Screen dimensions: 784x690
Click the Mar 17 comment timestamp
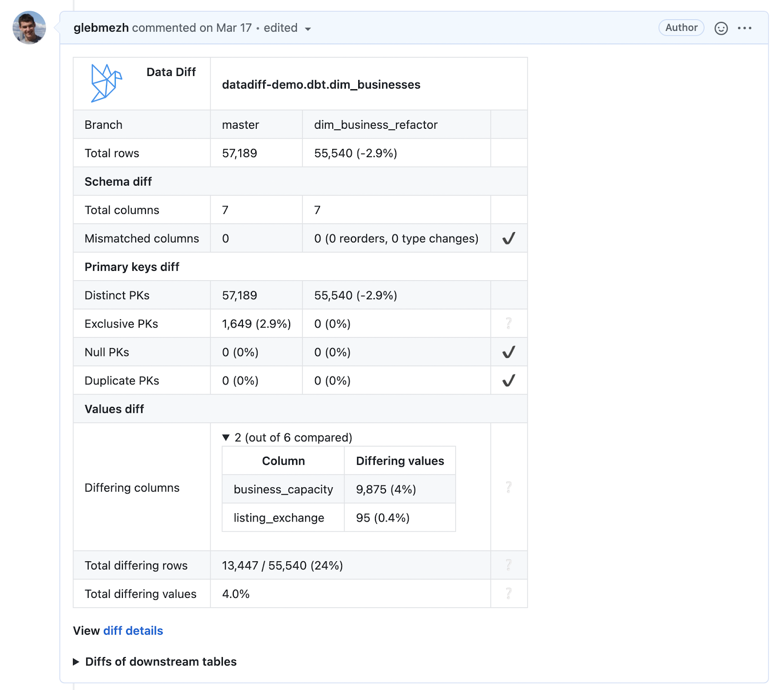point(234,28)
